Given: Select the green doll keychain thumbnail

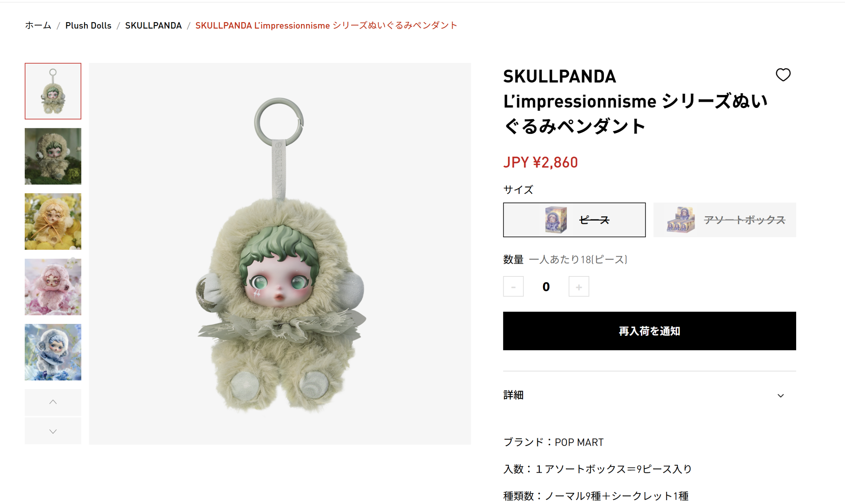Looking at the screenshot, I should 53,91.
